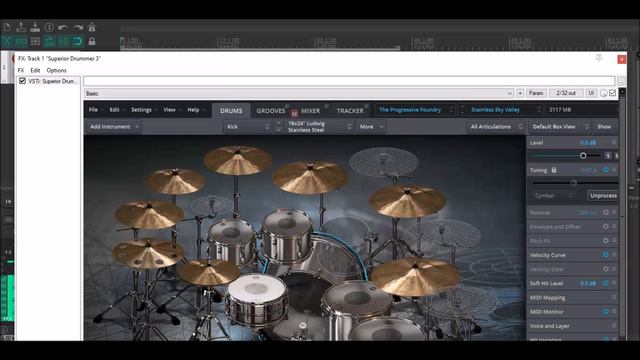The height and width of the screenshot is (360, 640).
Task: Click the New Project icon in REAPER toolbar
Action: coord(7,27)
